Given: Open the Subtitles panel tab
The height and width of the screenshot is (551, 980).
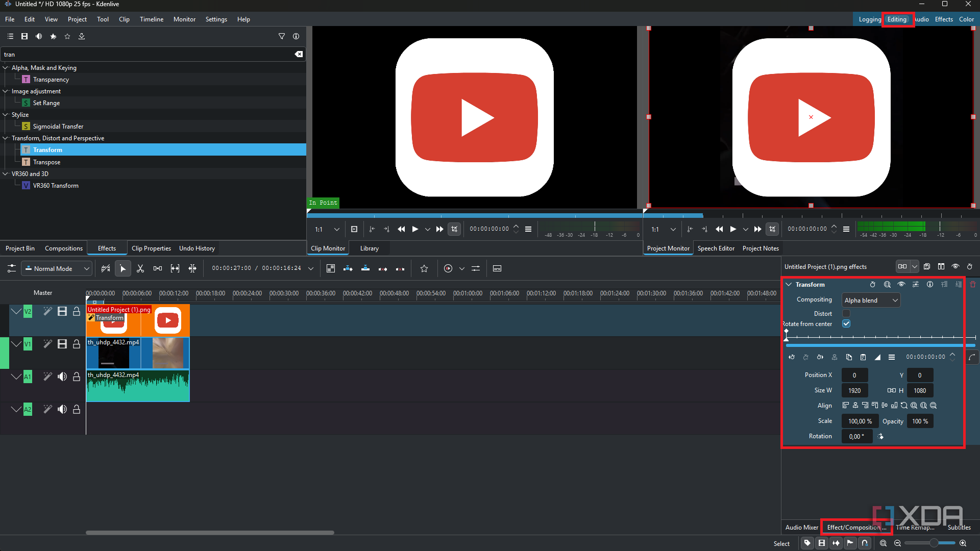Looking at the screenshot, I should click(x=959, y=528).
